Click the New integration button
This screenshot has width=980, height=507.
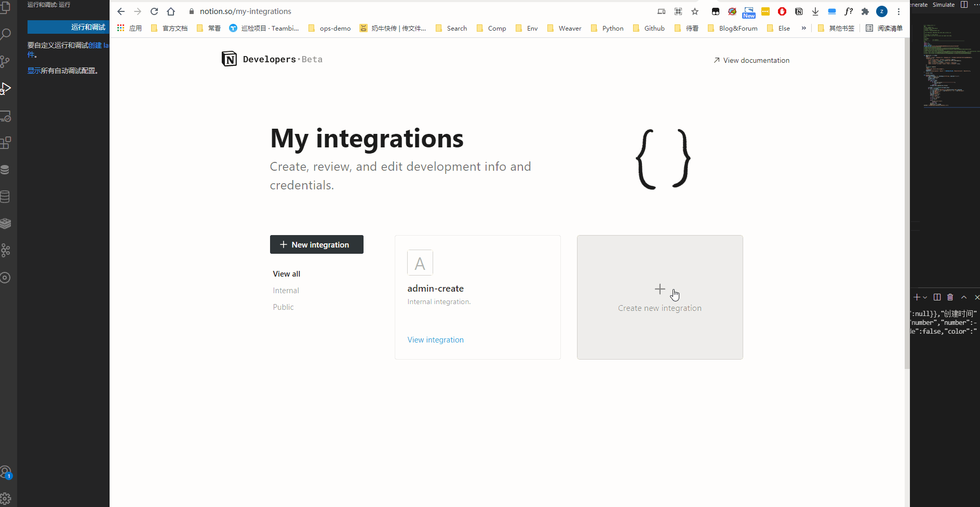point(316,244)
